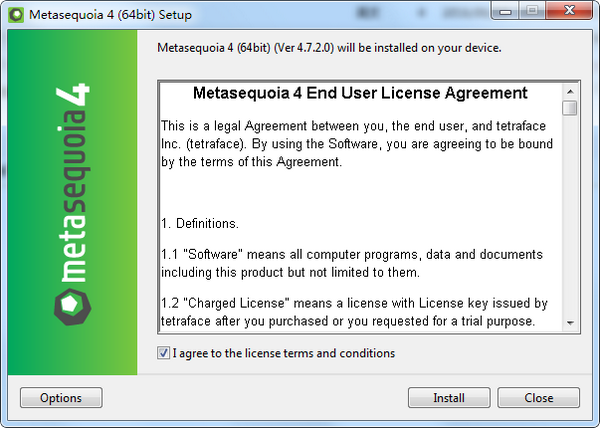Click the version 4.7.2.0 install message
The height and width of the screenshot is (428, 600).
coord(330,48)
